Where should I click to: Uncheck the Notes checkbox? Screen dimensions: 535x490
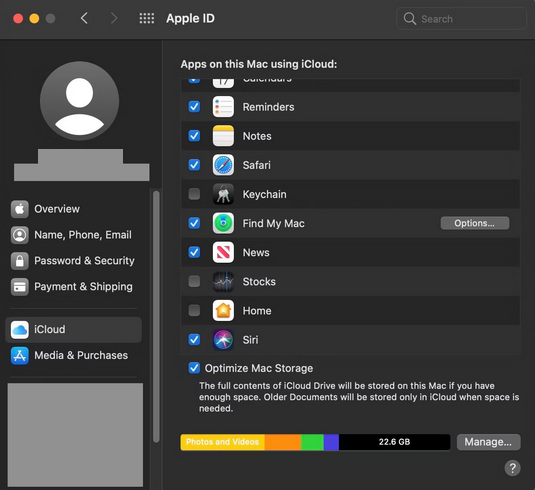pyautogui.click(x=194, y=136)
